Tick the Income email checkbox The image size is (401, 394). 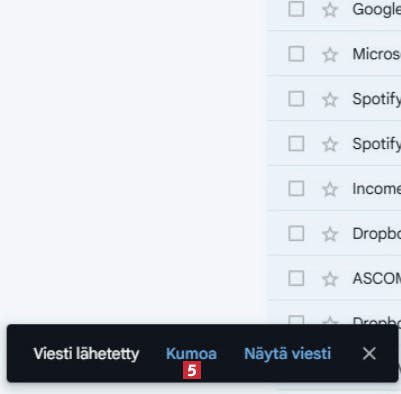pos(296,188)
